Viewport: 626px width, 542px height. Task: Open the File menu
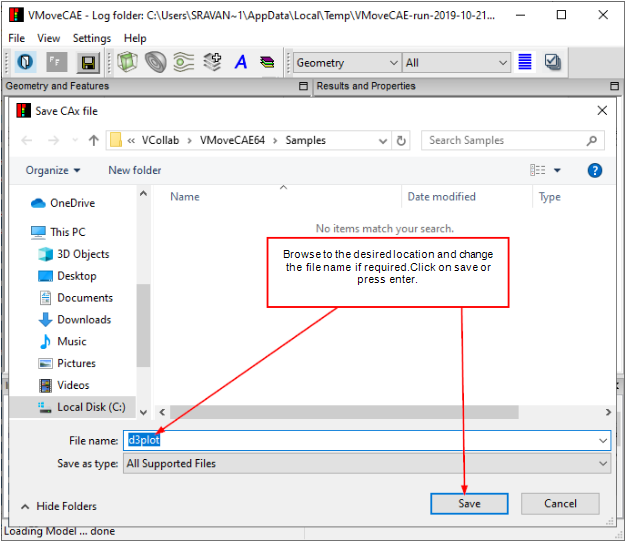[x=16, y=38]
